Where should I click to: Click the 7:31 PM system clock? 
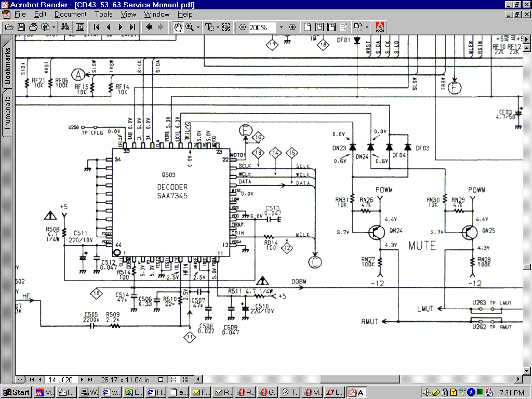click(x=512, y=393)
